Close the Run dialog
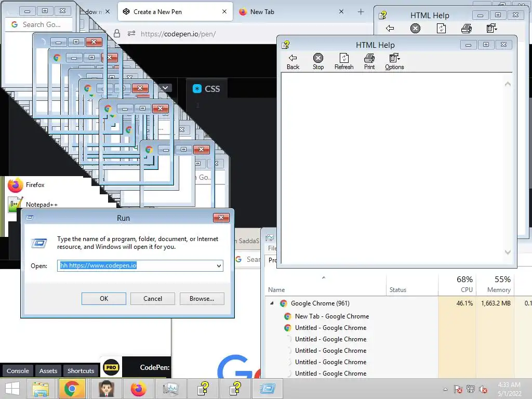Viewport: 532px width, 399px height. pyautogui.click(x=221, y=218)
